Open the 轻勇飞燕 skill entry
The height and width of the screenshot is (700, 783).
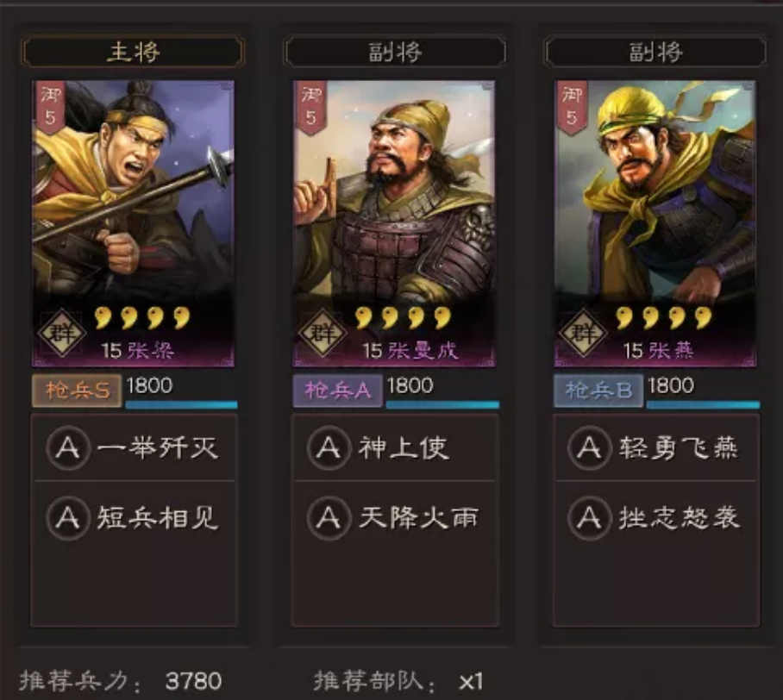point(655,448)
